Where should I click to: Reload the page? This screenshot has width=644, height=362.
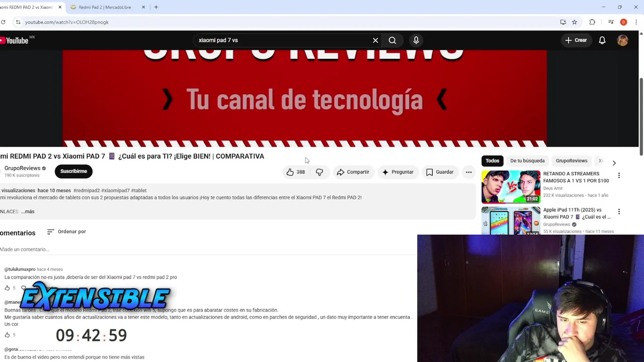pos(3,22)
